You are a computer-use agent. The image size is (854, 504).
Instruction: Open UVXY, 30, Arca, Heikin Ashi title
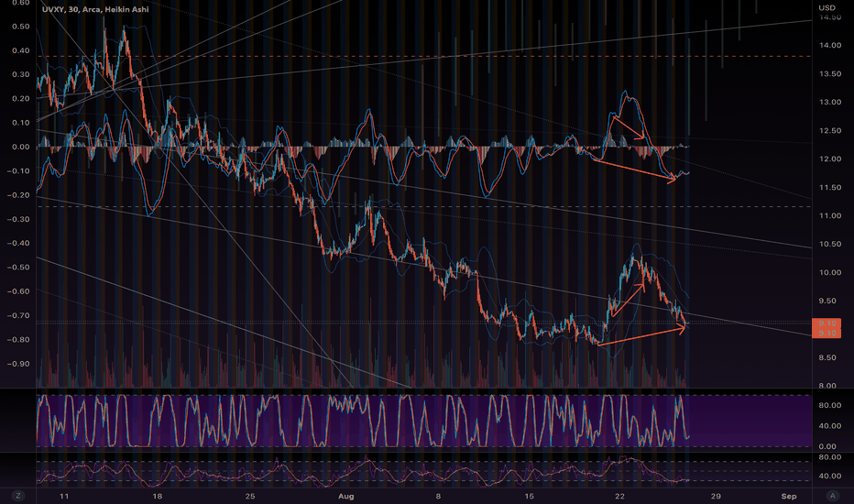(95, 9)
